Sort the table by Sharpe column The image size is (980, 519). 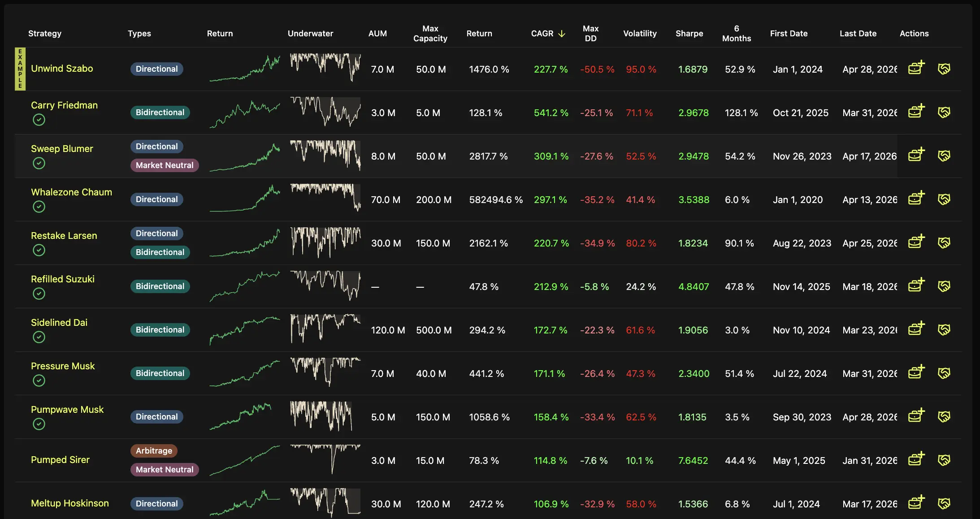pyautogui.click(x=689, y=34)
